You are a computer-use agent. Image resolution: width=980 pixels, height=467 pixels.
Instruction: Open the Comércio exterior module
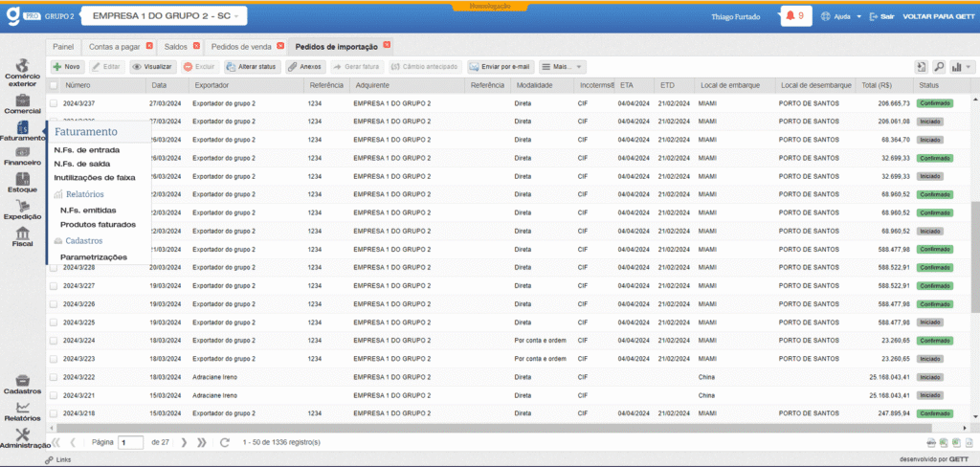(x=22, y=73)
